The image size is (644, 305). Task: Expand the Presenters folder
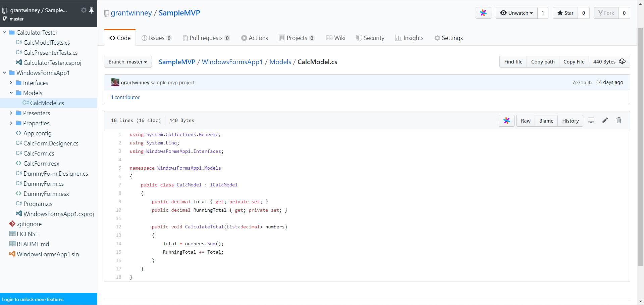click(11, 113)
